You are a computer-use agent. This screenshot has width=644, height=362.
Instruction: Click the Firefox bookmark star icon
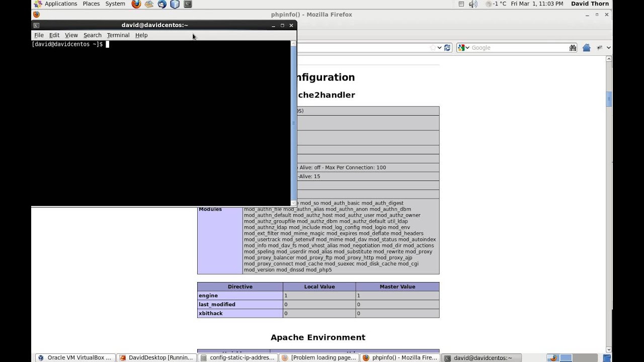[433, 48]
